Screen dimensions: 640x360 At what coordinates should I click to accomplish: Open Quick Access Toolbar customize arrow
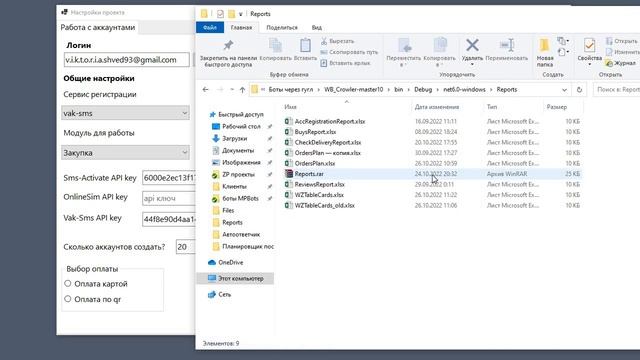(x=240, y=14)
